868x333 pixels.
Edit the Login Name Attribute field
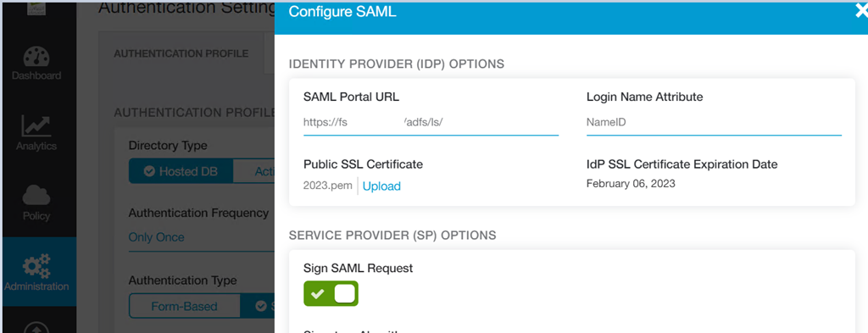coord(714,123)
